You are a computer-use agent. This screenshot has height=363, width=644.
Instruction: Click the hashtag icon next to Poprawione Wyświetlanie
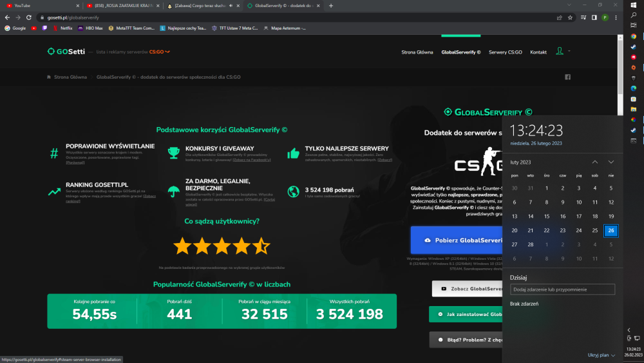pyautogui.click(x=54, y=153)
